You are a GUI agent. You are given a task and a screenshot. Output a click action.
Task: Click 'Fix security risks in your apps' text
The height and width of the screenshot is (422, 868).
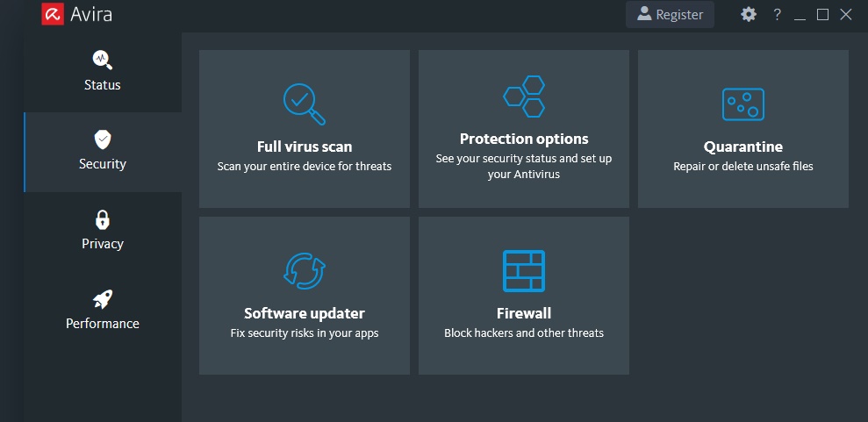[x=305, y=333]
